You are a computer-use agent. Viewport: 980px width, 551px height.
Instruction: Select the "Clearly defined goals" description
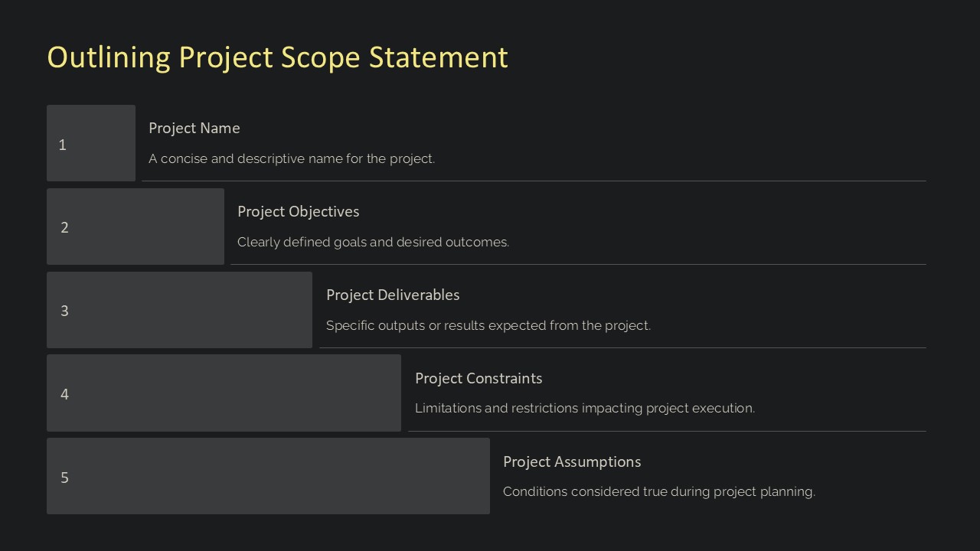(x=373, y=242)
